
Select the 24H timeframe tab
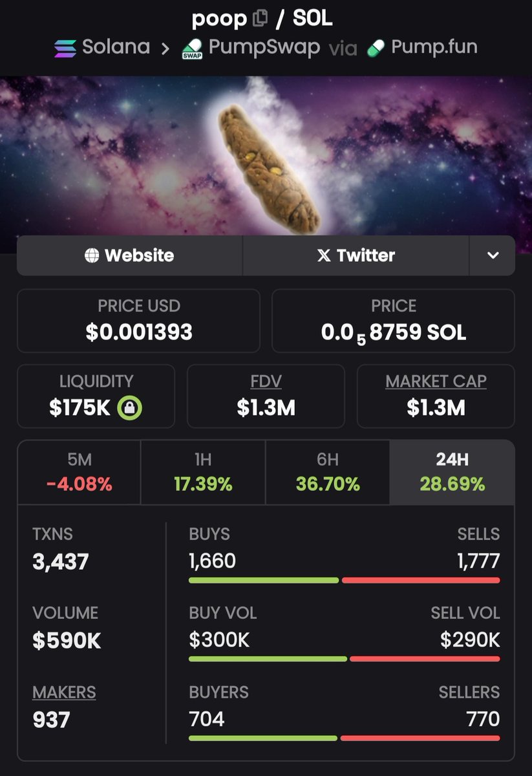452,472
